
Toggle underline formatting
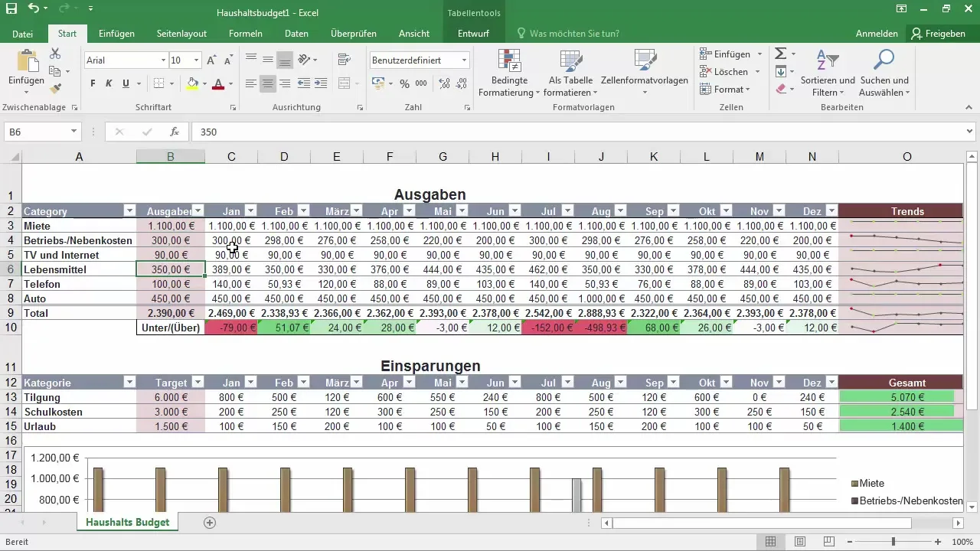click(x=126, y=83)
